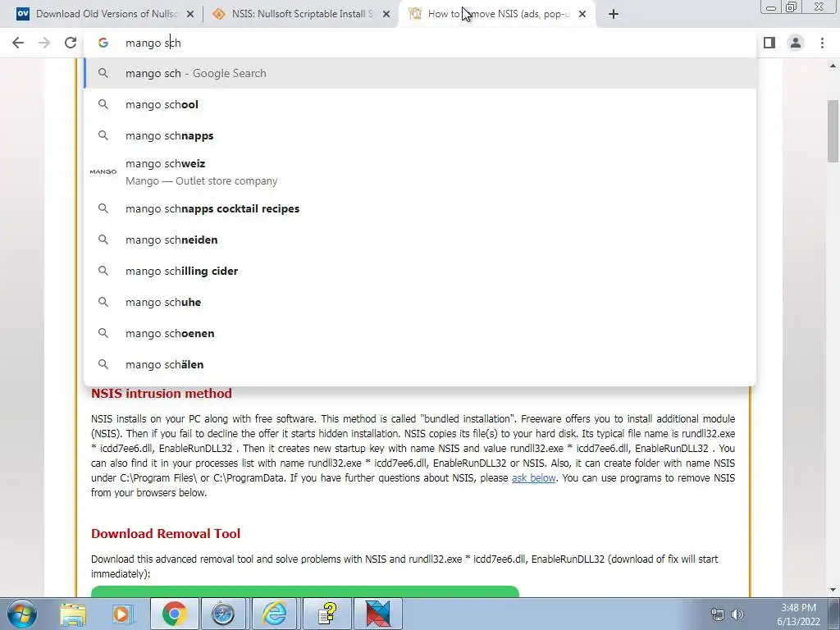
Task: Go back to the previous page
Action: coord(18,43)
